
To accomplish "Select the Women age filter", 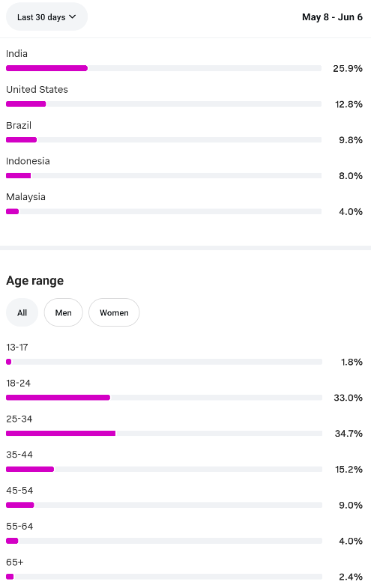I will 114,312.
